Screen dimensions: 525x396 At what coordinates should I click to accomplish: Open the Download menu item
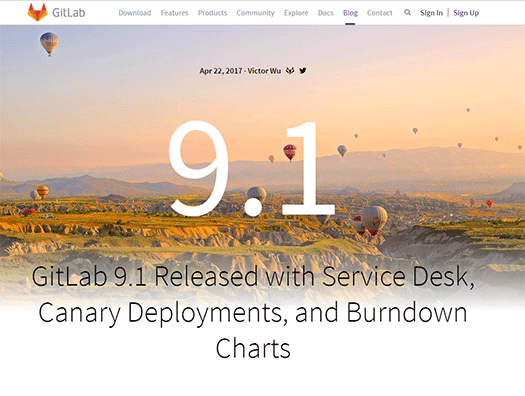pyautogui.click(x=135, y=13)
